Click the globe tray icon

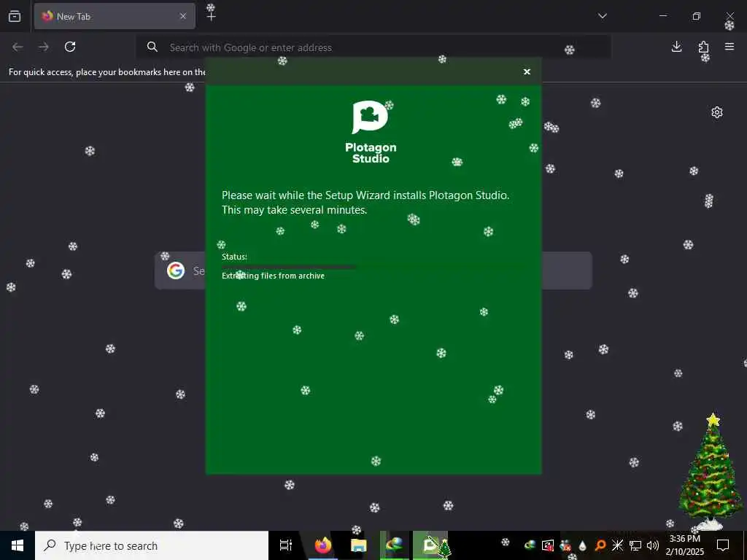(530, 545)
